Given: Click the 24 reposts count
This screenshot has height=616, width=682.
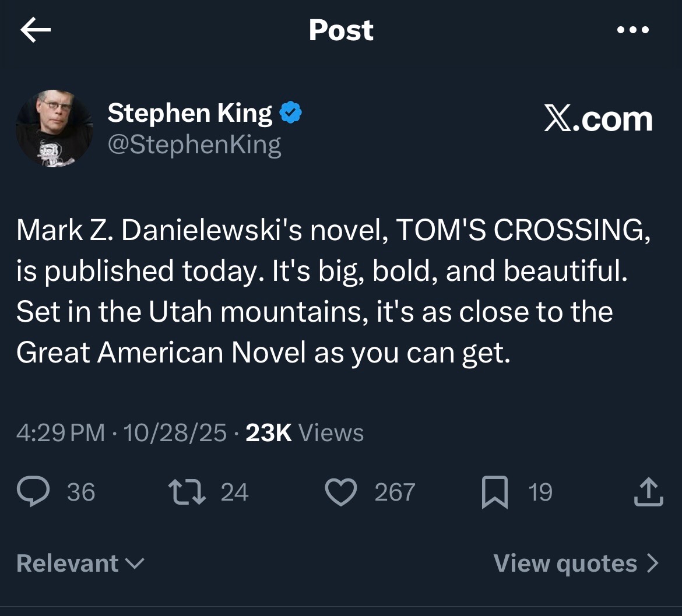Looking at the screenshot, I should tap(235, 492).
